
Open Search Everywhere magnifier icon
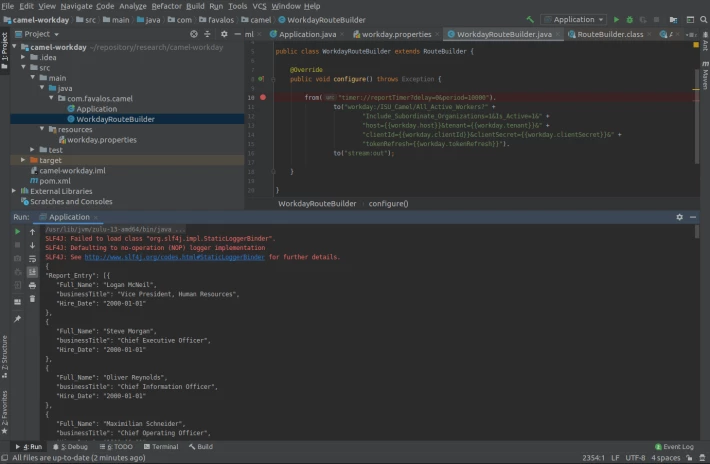[x=703, y=19]
